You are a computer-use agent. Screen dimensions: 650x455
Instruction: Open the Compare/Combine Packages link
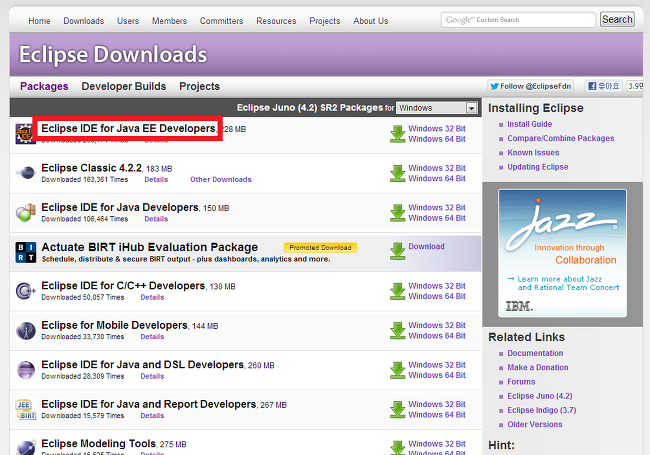click(x=561, y=138)
